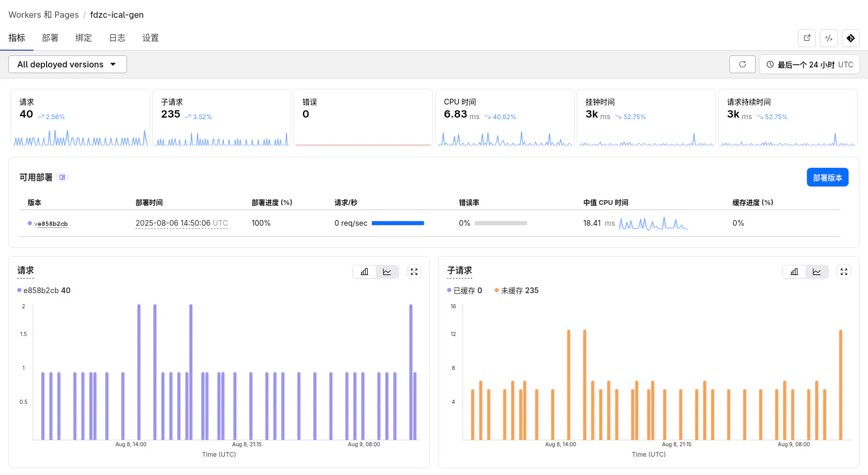Go to the 日志 tab
868x475 pixels.
pos(117,38)
